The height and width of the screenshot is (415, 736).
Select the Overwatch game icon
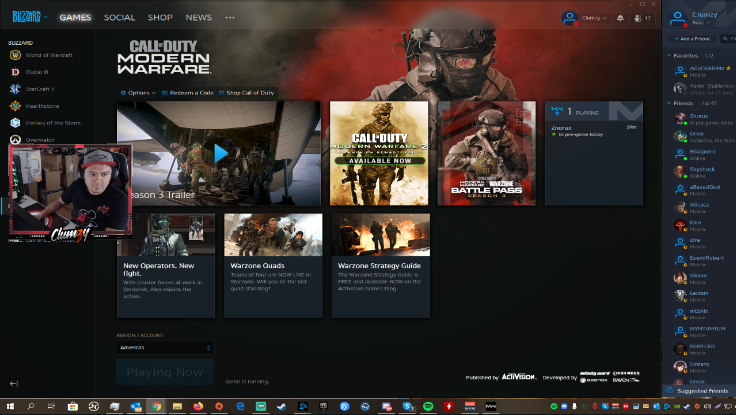pos(15,139)
